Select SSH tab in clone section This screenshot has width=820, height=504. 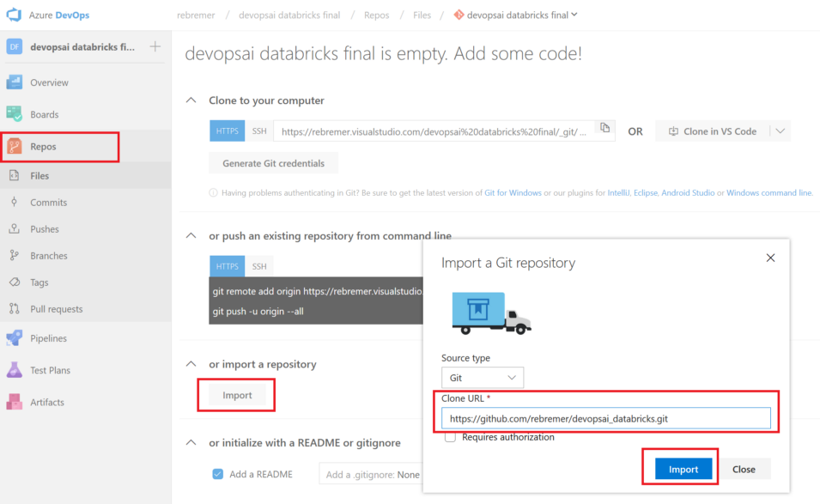pyautogui.click(x=259, y=131)
